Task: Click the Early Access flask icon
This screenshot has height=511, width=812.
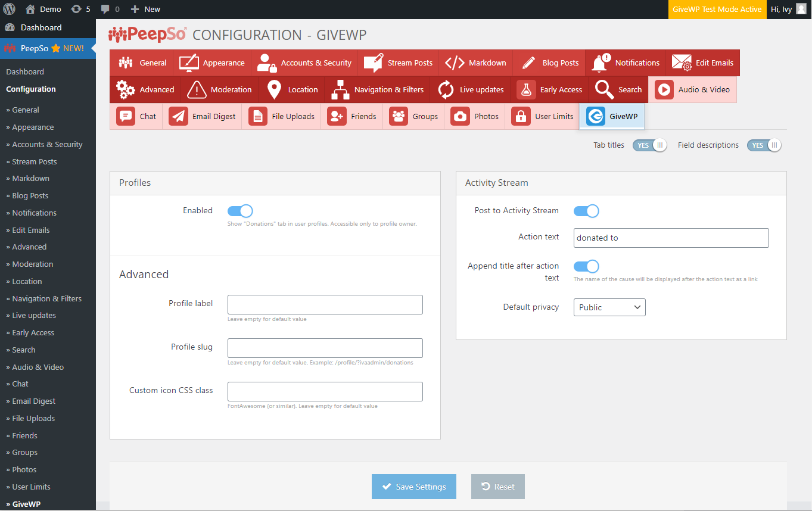Action: pos(525,89)
